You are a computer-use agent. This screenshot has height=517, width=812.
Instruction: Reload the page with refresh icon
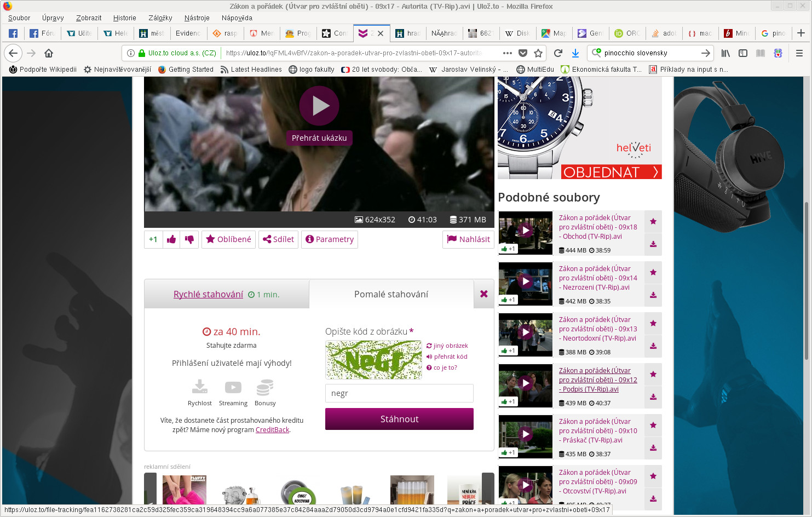pos(558,53)
